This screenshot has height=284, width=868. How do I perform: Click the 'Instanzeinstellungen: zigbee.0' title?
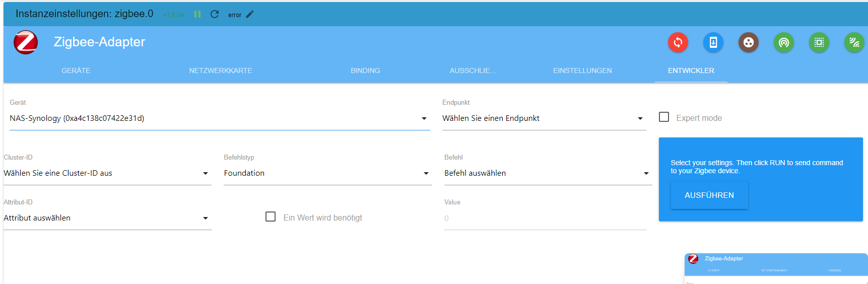pos(85,14)
